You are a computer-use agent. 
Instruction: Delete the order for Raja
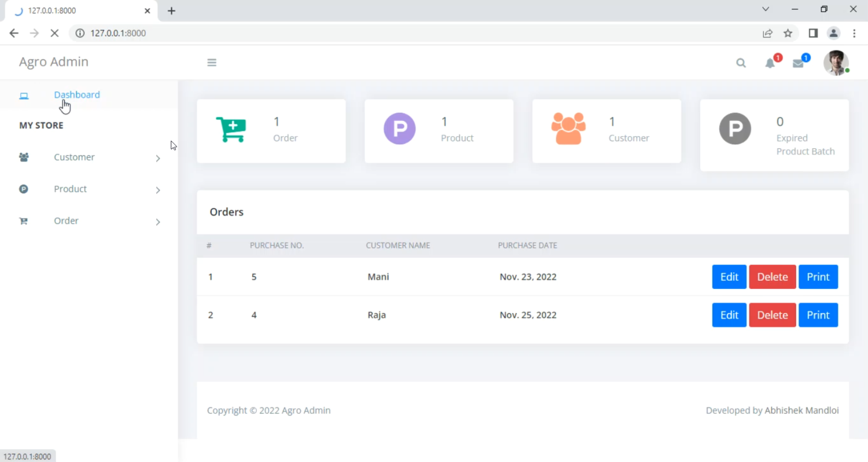(x=773, y=315)
